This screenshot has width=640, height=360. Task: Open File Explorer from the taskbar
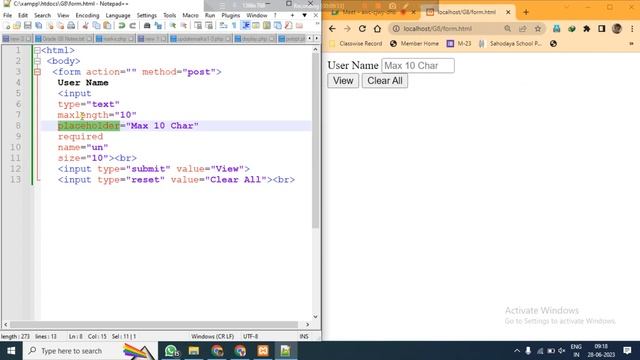[194, 351]
